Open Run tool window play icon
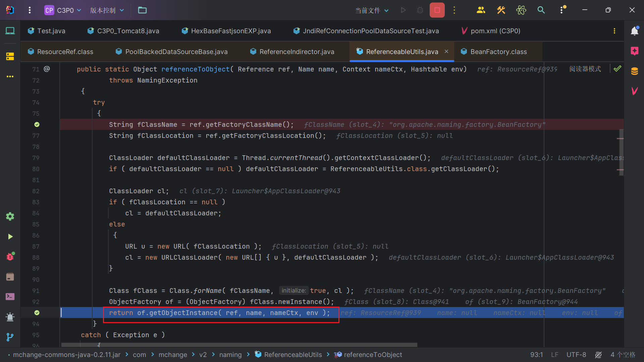Screen dimensions: 644x362 pos(10,237)
